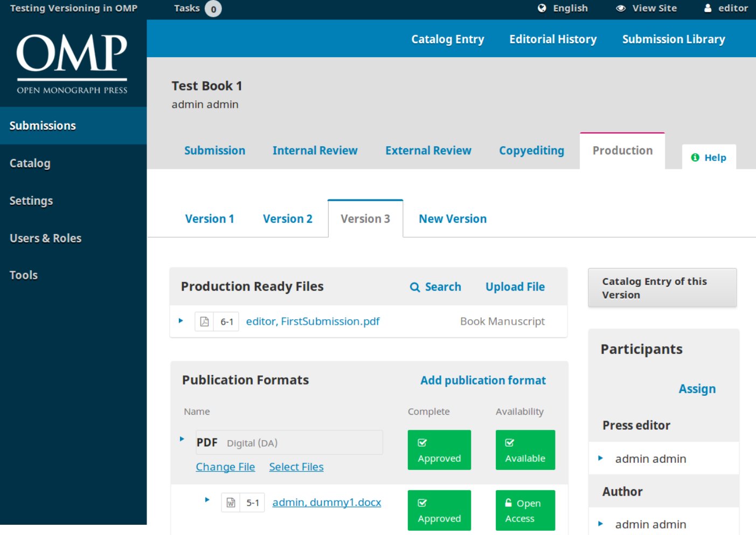
Task: Click the Word document icon for dummy1.docx
Action: tap(231, 503)
